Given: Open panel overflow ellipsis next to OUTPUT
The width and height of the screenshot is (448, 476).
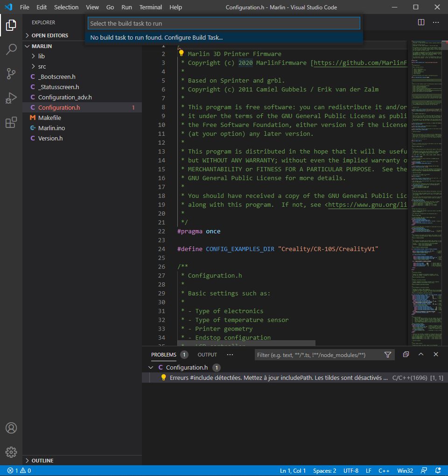Looking at the screenshot, I should click(230, 355).
